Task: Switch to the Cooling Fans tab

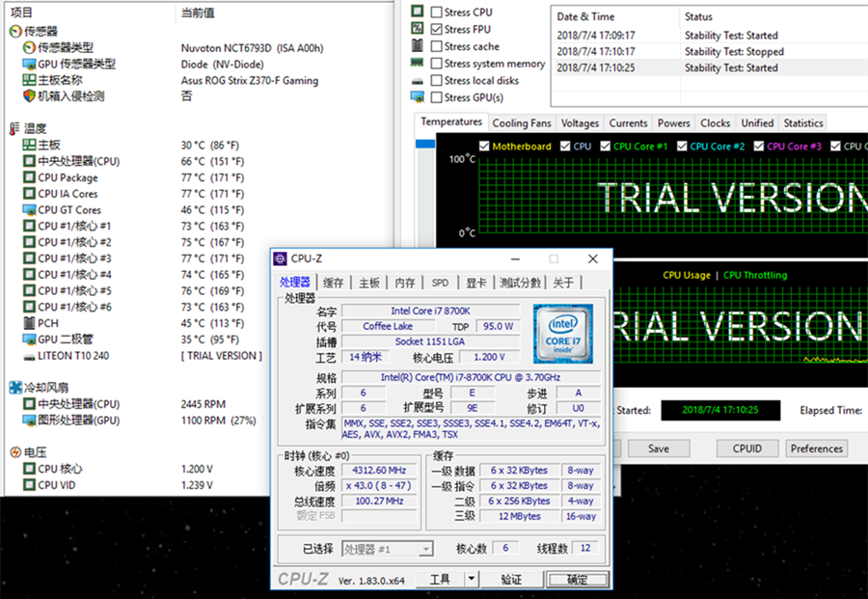Action: [x=522, y=123]
